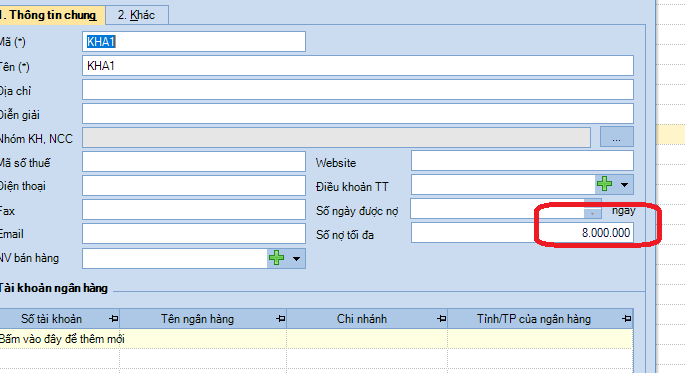This screenshot has height=373, width=685.
Task: Click the Website input field
Action: pyautogui.click(x=522, y=161)
